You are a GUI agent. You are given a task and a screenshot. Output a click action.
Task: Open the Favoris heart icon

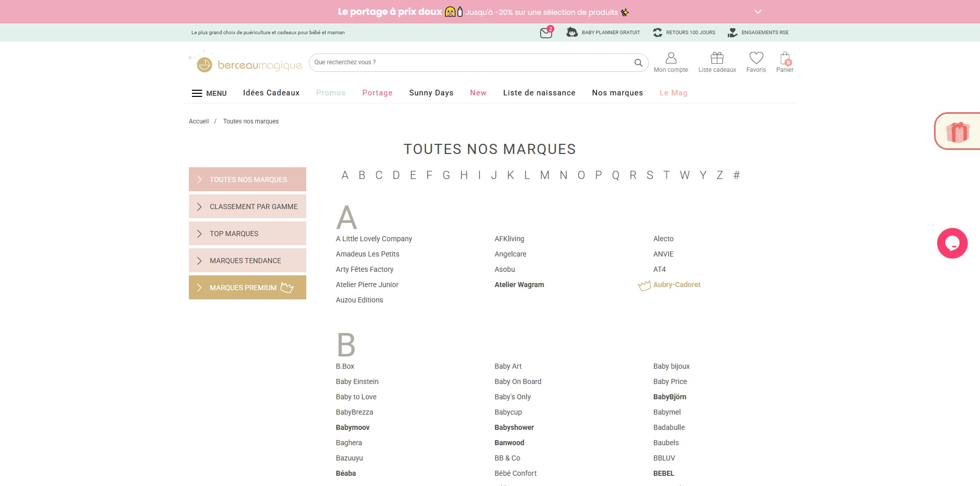coord(756,58)
